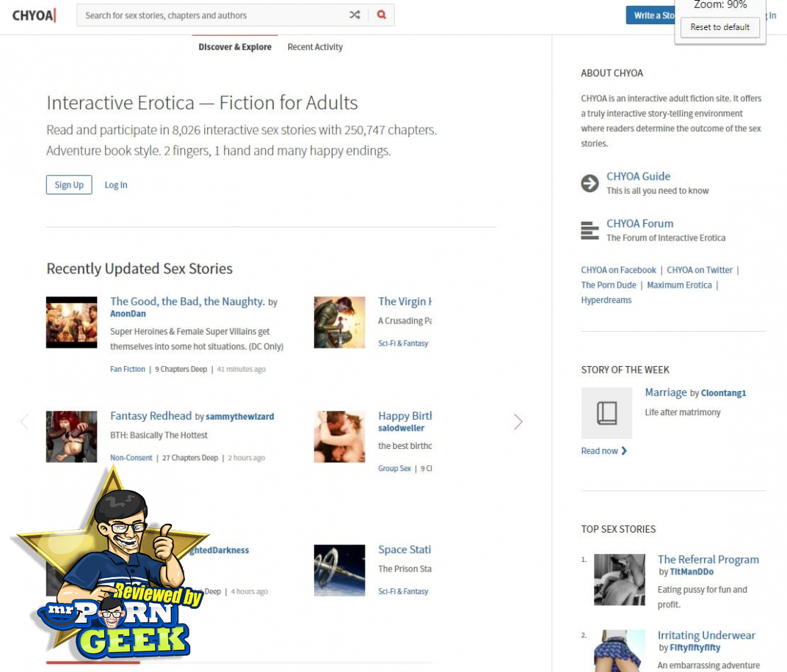
Task: Open Sci-Fi & Fantasy link under Space Stati
Action: tap(403, 592)
